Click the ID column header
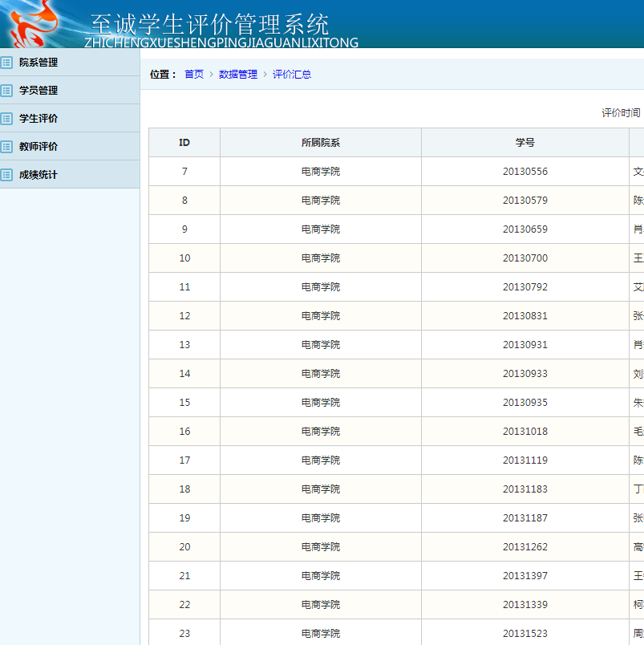 click(x=184, y=143)
